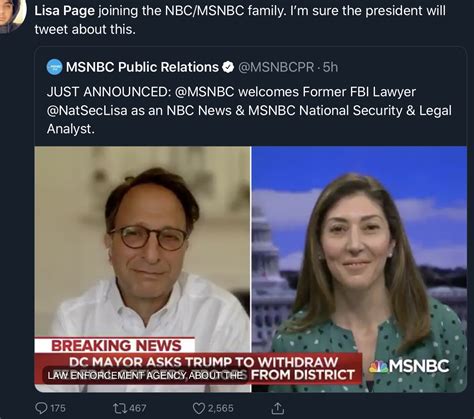The image size is (474, 419).
Task: Open the @MSNBCPR handle link
Action: (276, 67)
